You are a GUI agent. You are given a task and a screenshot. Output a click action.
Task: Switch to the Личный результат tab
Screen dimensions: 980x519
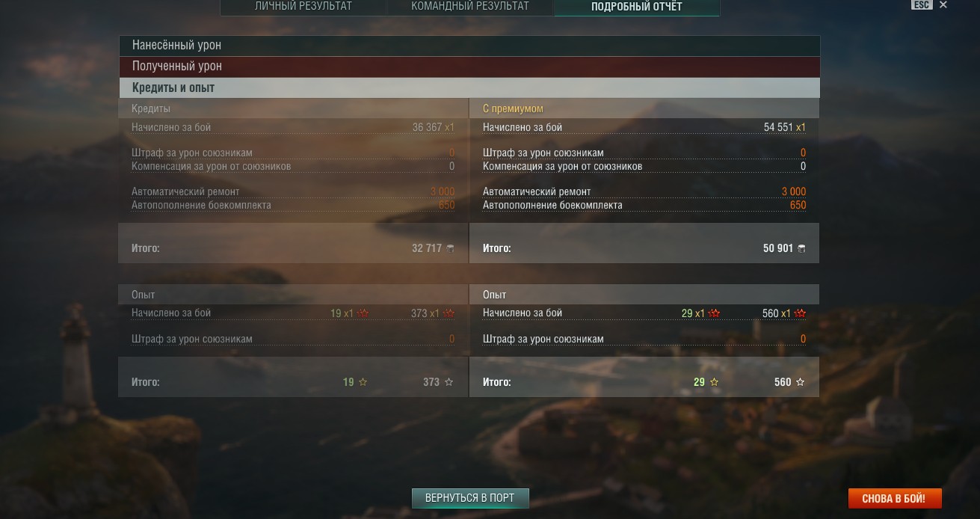pyautogui.click(x=303, y=7)
